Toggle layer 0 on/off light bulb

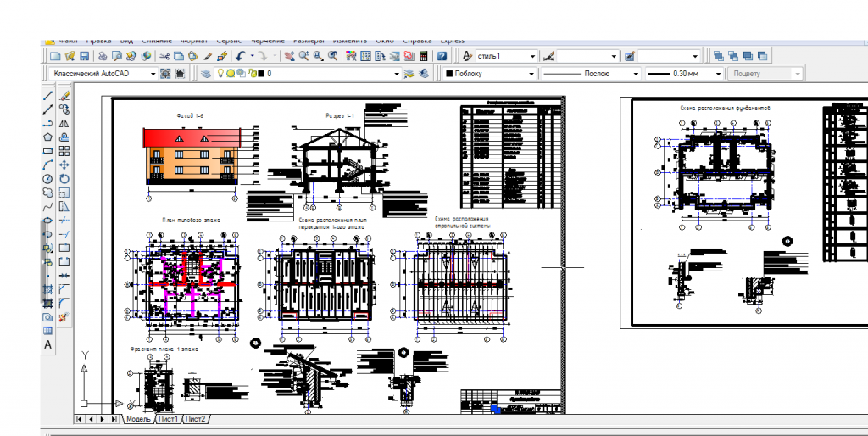(x=220, y=73)
